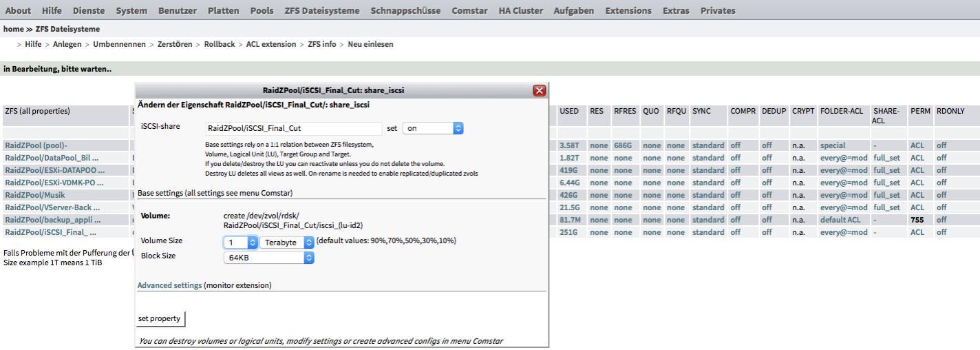The image size is (980, 350).
Task: Click the USED value 3.58T
Action: point(569,145)
